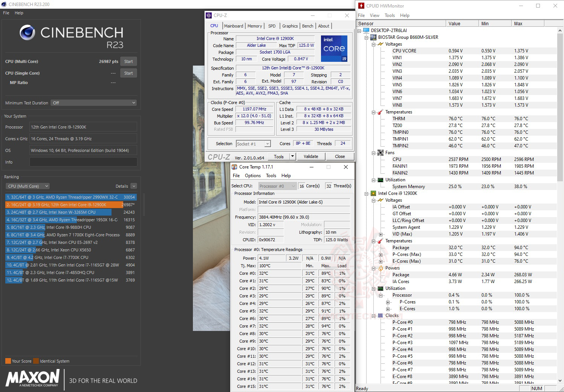Collapse the Clocks node in HWMonitor
Viewport: 564px width, 392px height.
(373, 315)
